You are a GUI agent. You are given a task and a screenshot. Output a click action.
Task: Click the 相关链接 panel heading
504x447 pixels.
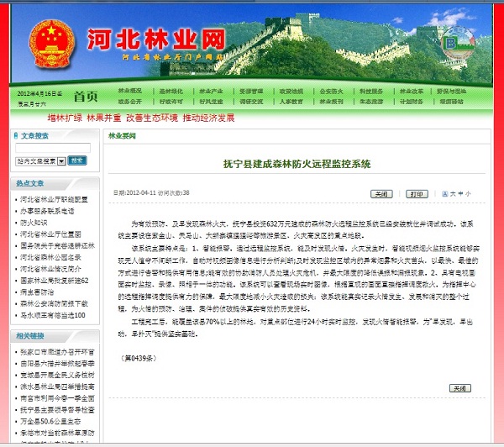point(30,336)
